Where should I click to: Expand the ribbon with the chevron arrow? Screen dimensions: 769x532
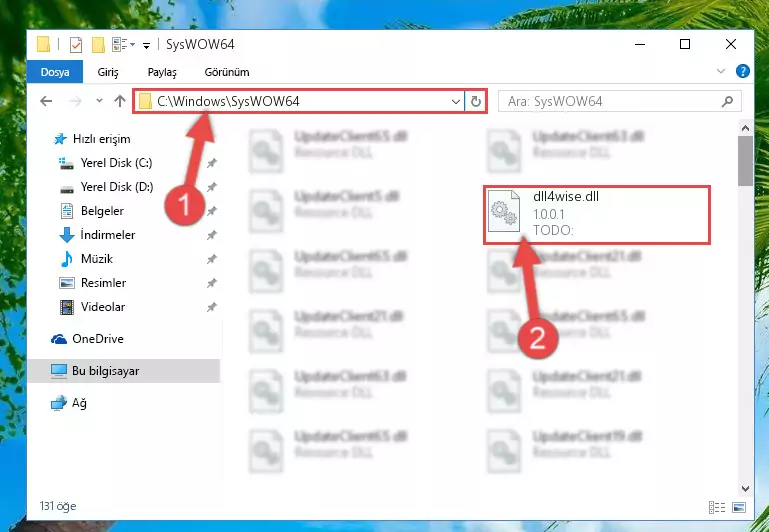(720, 71)
